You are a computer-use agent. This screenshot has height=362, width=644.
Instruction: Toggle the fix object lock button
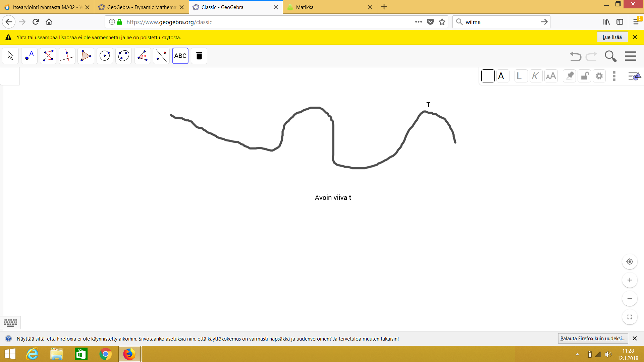pos(584,76)
